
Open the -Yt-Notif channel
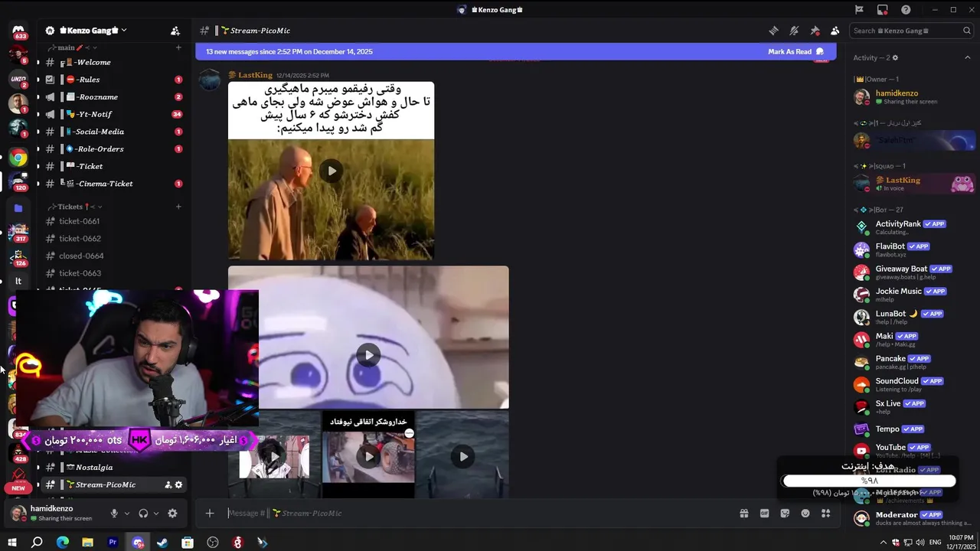113,115
